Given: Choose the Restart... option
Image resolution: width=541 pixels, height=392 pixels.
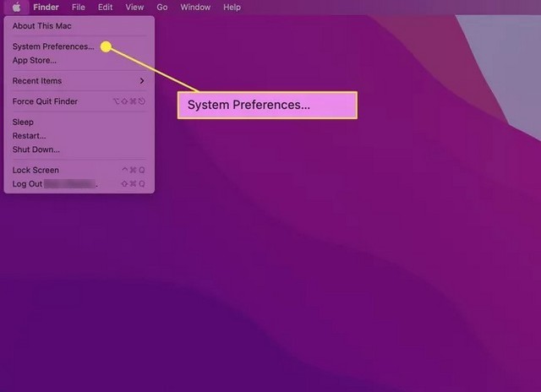Looking at the screenshot, I should 29,135.
